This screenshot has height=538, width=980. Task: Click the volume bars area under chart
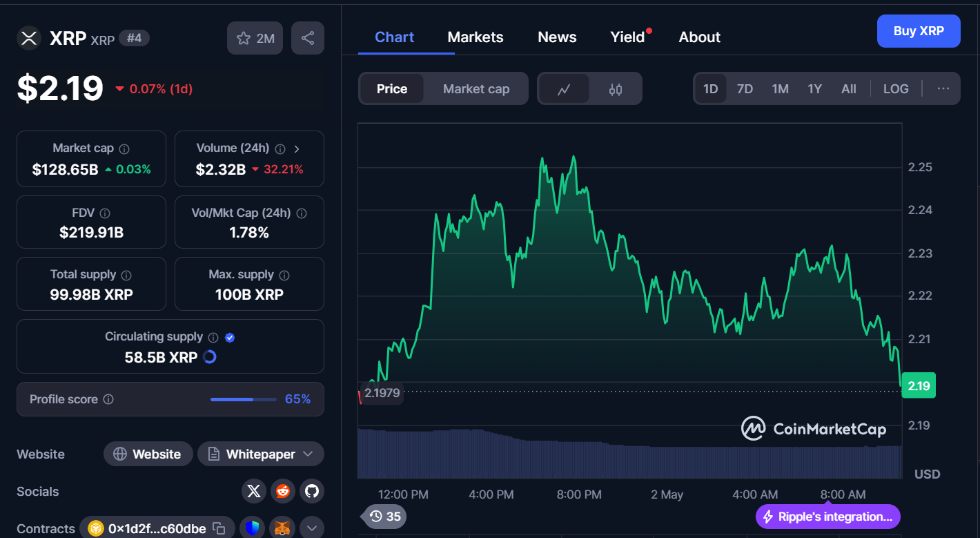[629, 453]
